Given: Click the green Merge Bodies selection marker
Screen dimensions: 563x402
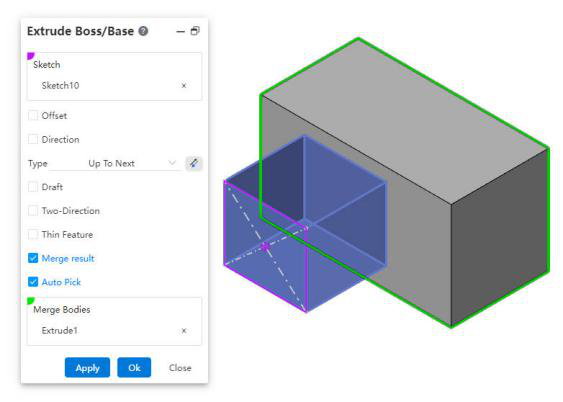Looking at the screenshot, I should pyautogui.click(x=31, y=301).
